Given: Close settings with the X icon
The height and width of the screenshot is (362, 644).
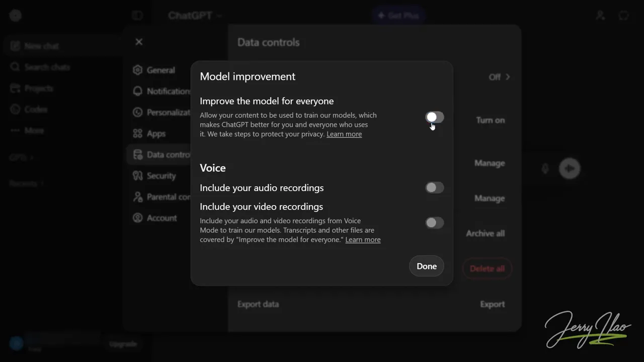Looking at the screenshot, I should point(139,42).
